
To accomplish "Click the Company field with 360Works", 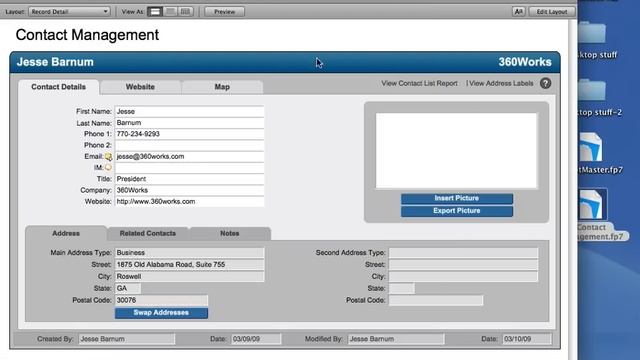I will (x=189, y=190).
